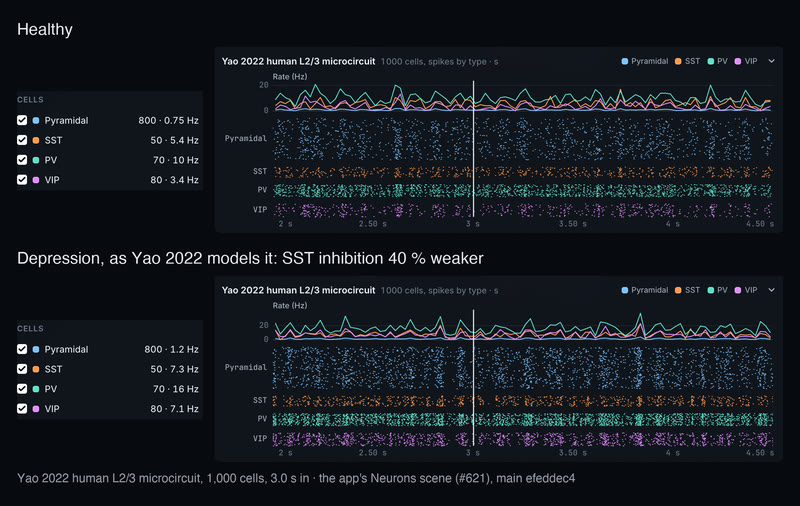The width and height of the screenshot is (800, 506).
Task: Click the Pyramidal raster row label in Depression chart
Action: pos(246,367)
